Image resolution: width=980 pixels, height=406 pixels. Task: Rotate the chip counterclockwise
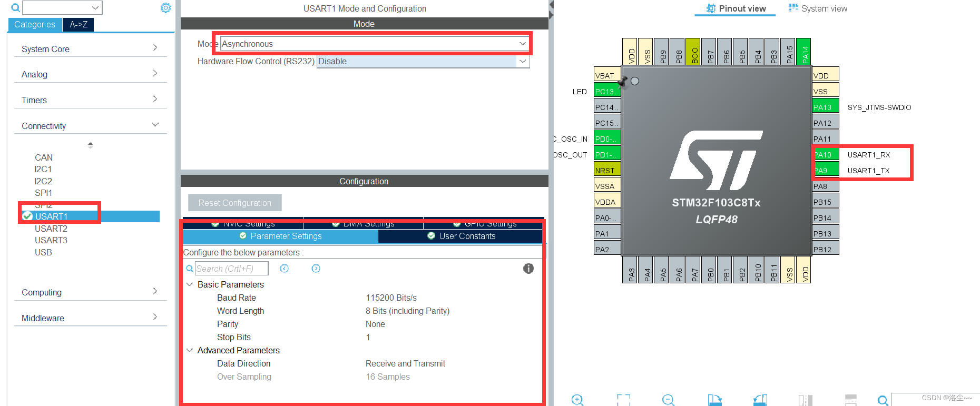[760, 400]
